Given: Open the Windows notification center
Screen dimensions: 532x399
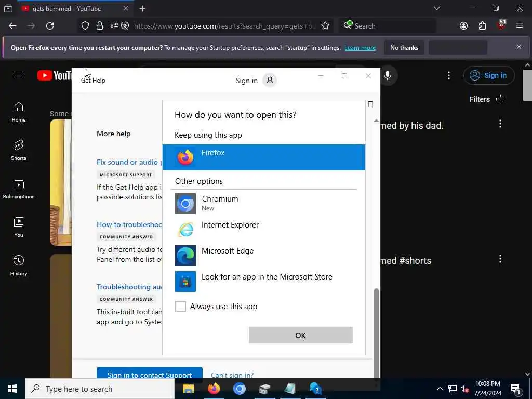Looking at the screenshot, I should pos(515,389).
